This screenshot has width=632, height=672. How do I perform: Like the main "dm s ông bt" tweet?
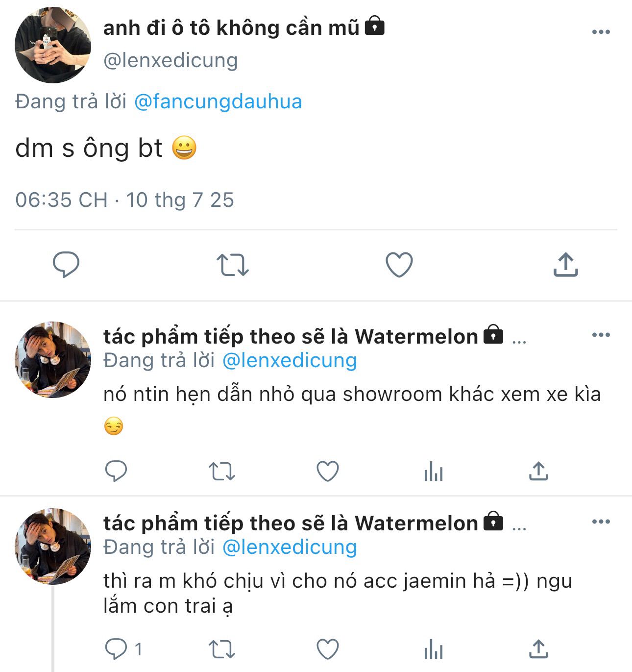pyautogui.click(x=399, y=265)
